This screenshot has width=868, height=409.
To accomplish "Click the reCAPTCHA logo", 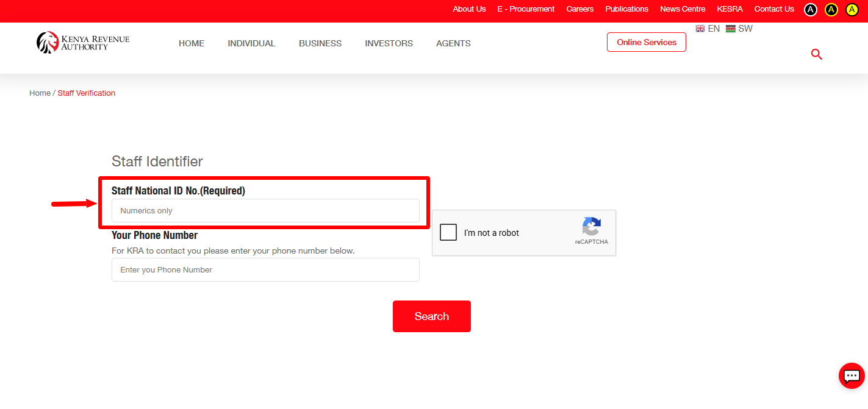I will pos(592,227).
